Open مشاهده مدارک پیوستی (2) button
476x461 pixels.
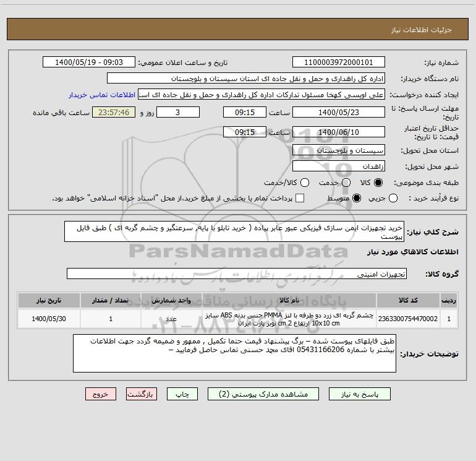(263, 394)
